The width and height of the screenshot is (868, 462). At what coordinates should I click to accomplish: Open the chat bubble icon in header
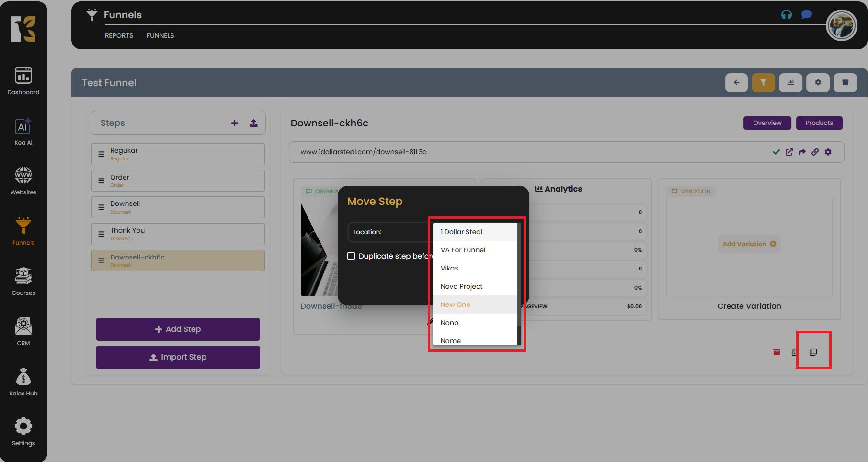coord(806,14)
